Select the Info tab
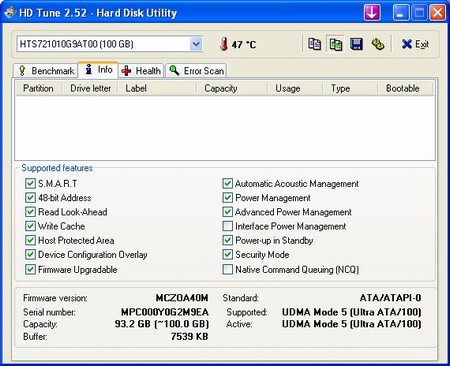 click(98, 70)
